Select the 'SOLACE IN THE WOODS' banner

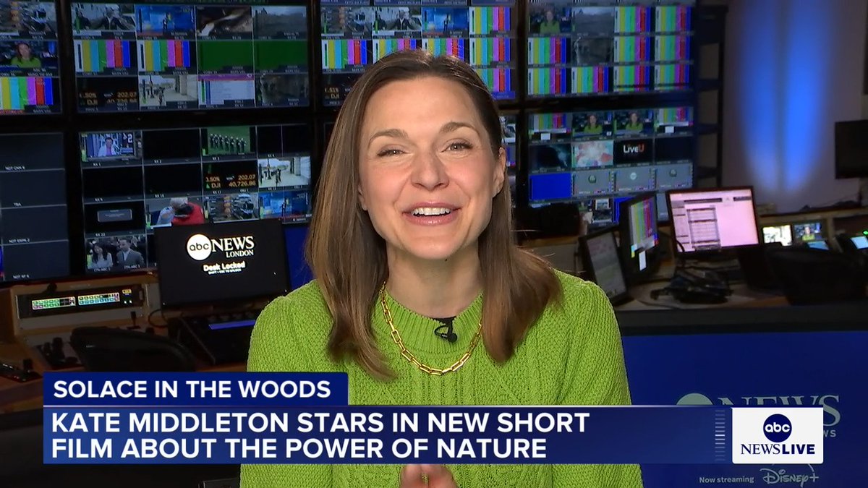(x=195, y=389)
